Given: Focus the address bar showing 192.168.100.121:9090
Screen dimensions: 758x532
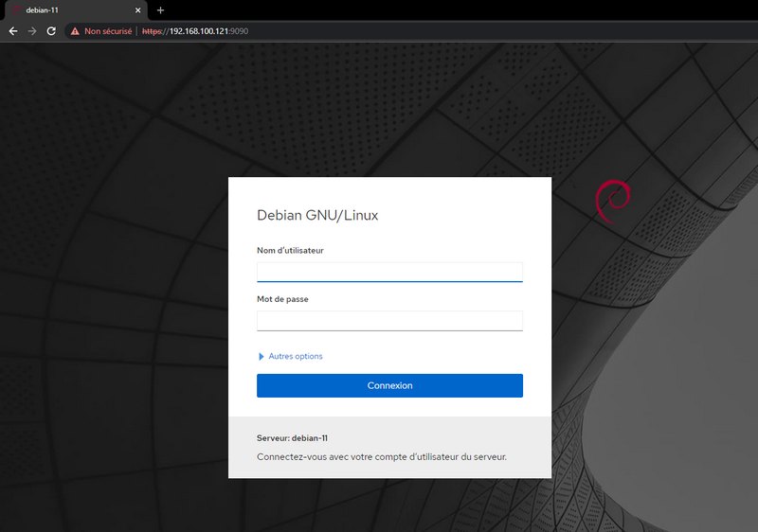Looking at the screenshot, I should click(195, 31).
